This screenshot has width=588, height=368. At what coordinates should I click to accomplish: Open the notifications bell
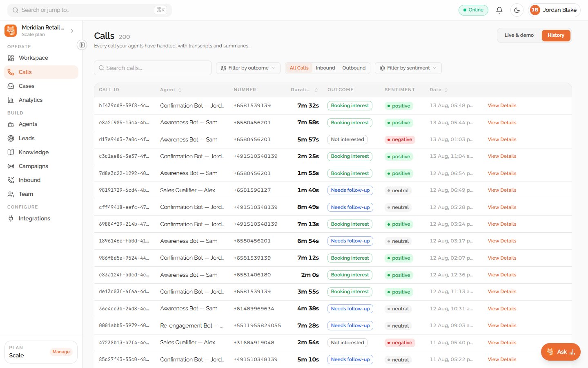(499, 10)
